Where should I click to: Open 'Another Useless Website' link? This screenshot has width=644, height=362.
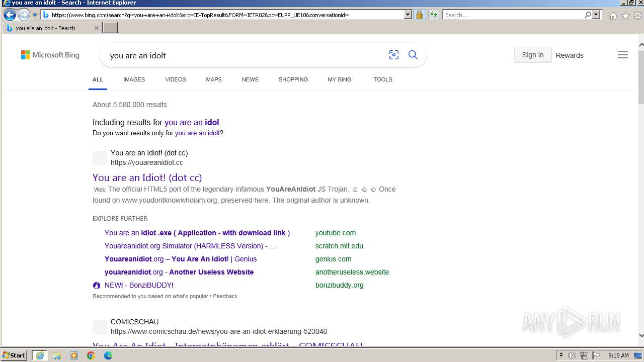[x=179, y=272]
